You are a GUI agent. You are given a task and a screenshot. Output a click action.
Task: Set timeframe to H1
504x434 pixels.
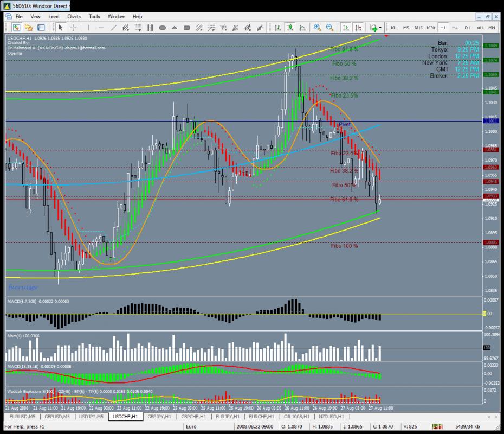[x=443, y=28]
